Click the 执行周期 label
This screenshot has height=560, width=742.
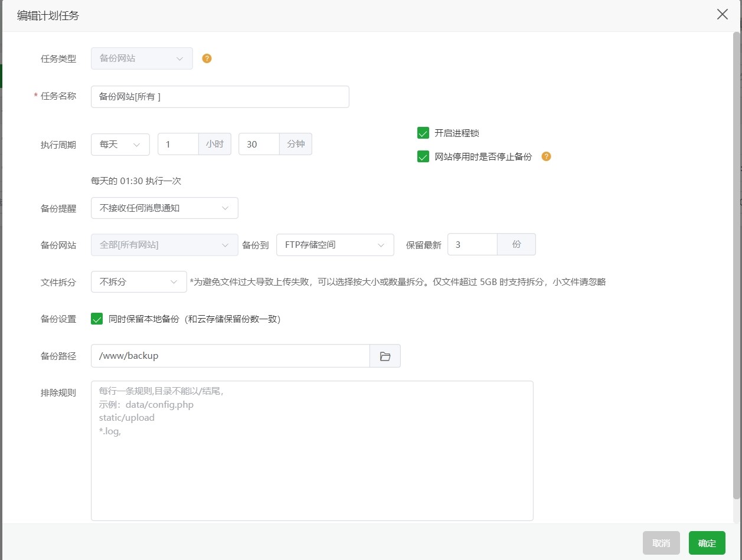58,145
